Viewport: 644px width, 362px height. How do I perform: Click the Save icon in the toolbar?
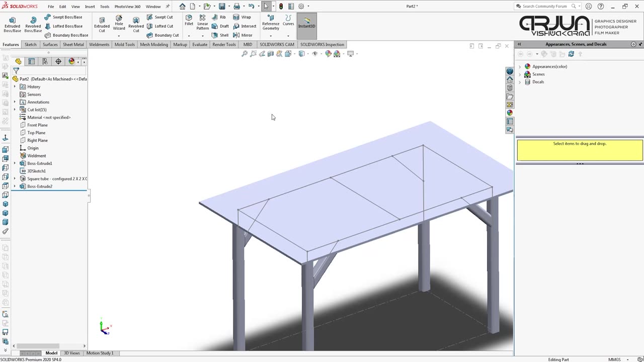point(222,7)
